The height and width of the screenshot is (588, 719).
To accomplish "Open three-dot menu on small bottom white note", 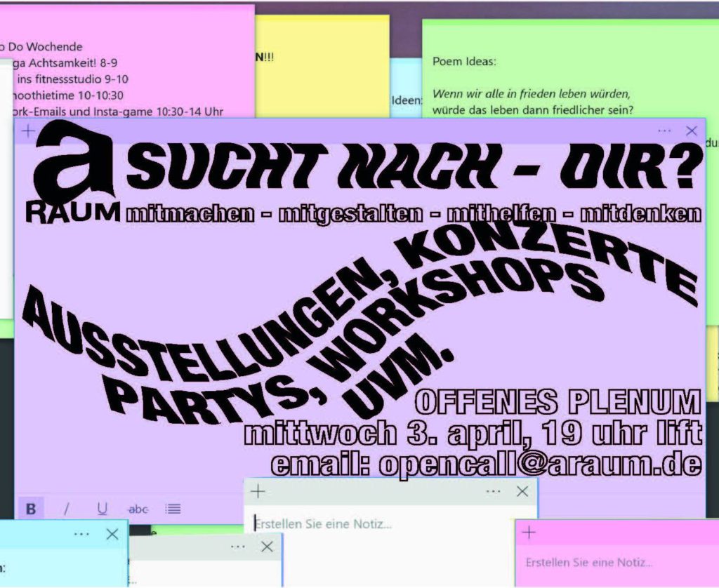I will [238, 547].
